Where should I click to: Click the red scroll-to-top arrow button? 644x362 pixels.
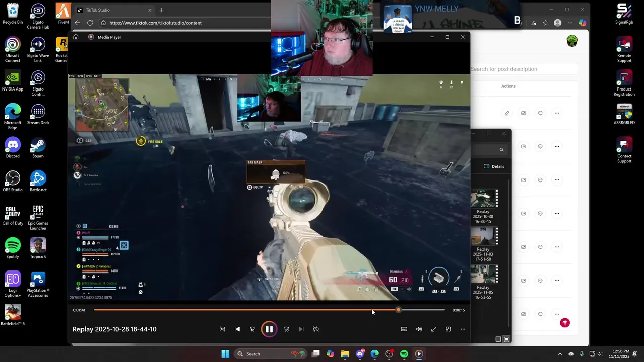pos(565,323)
